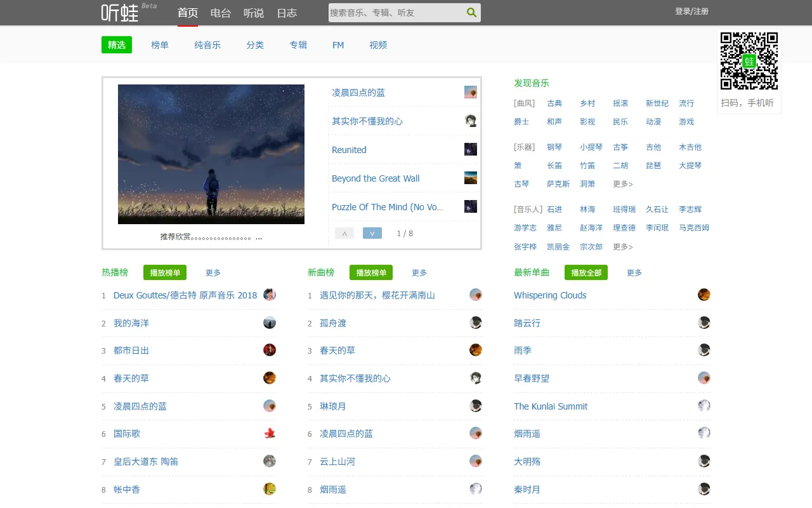812x508 pixels.
Task: Click the 听蛙 site logo
Action: [x=118, y=13]
